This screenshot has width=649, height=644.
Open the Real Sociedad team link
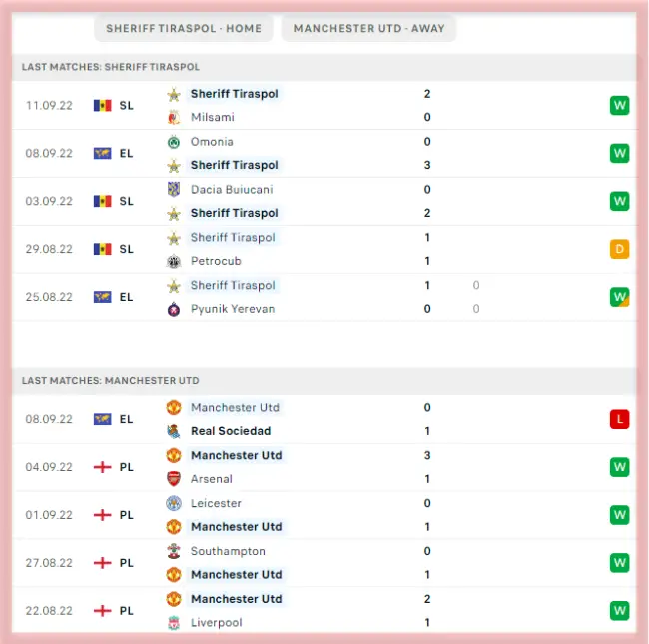231,431
